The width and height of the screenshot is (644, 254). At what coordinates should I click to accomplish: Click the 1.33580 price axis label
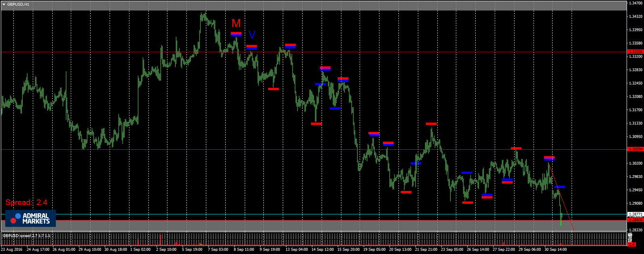point(636,43)
